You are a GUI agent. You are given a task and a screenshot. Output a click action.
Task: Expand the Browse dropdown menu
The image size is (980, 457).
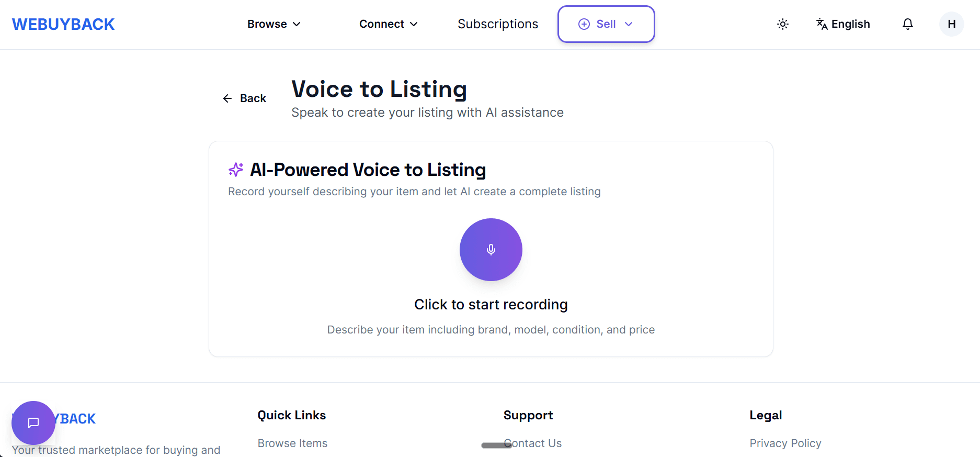(274, 24)
